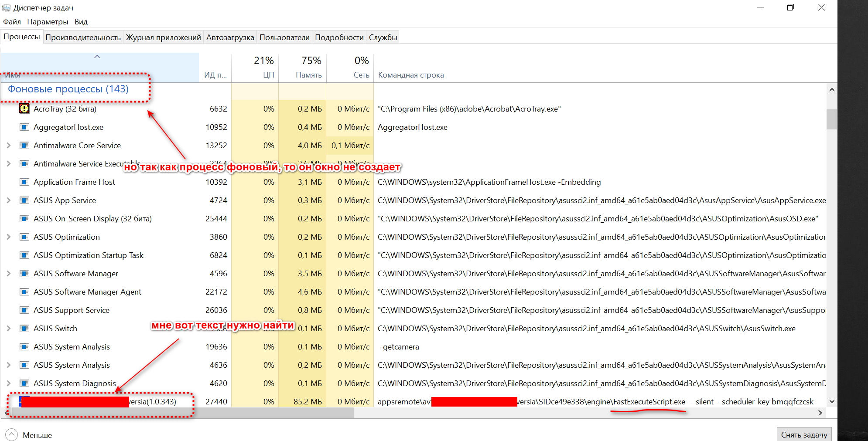Image resolution: width=868 pixels, height=441 pixels.
Task: Expand the ASUS App Service entry
Action: click(x=9, y=200)
